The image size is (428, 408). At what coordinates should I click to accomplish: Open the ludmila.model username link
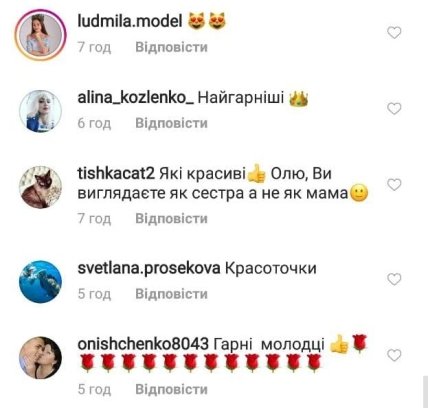(x=130, y=22)
